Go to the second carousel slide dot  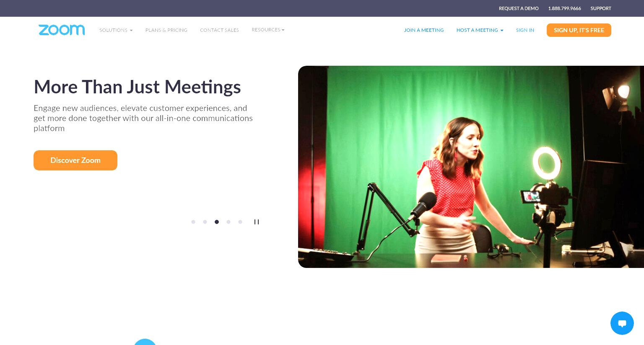click(205, 222)
